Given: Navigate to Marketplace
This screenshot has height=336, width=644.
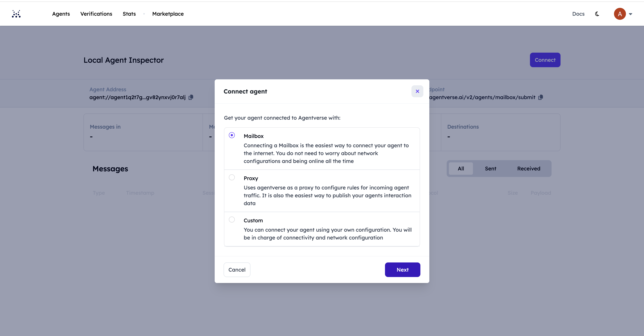Looking at the screenshot, I should [168, 14].
